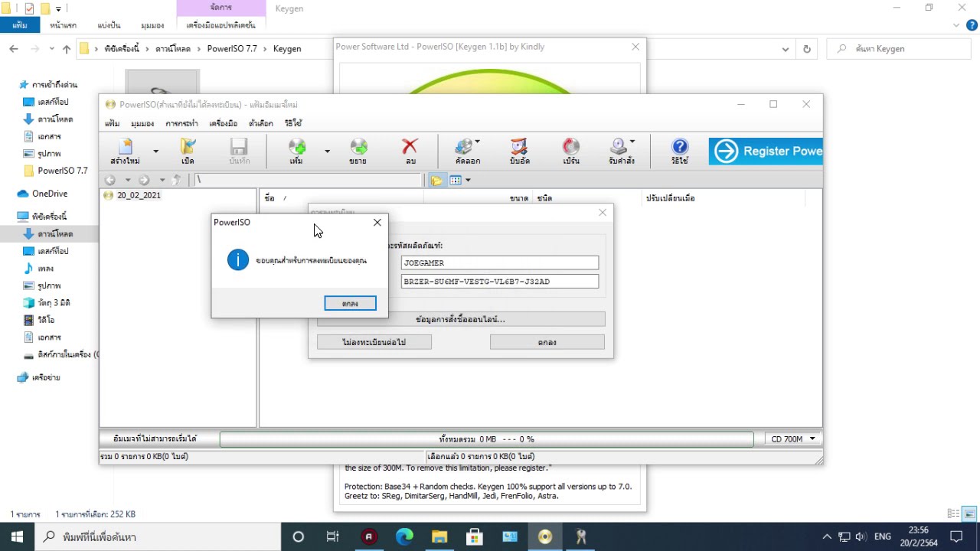Screen dimensions: 980x551
Task: Click the image capacity progress bar
Action: 486,439
